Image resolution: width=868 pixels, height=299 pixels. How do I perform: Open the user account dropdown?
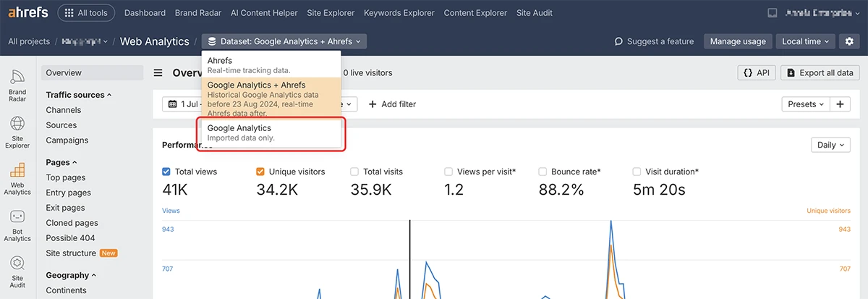823,13
